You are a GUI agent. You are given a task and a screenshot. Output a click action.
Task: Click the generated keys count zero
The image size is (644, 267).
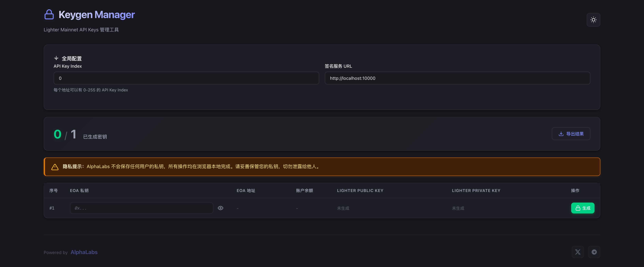point(57,134)
